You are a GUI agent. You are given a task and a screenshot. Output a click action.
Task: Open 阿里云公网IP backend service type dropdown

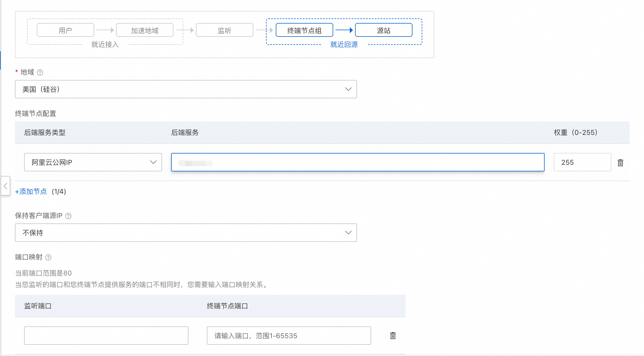pyautogui.click(x=93, y=162)
